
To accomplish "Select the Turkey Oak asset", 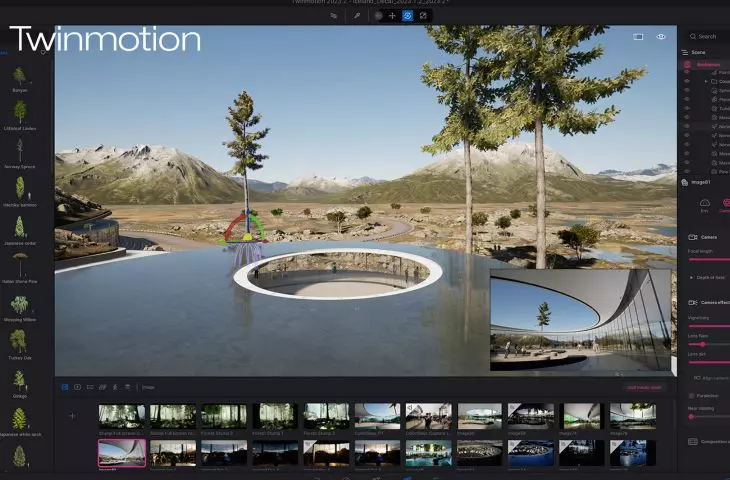I will tap(20, 345).
